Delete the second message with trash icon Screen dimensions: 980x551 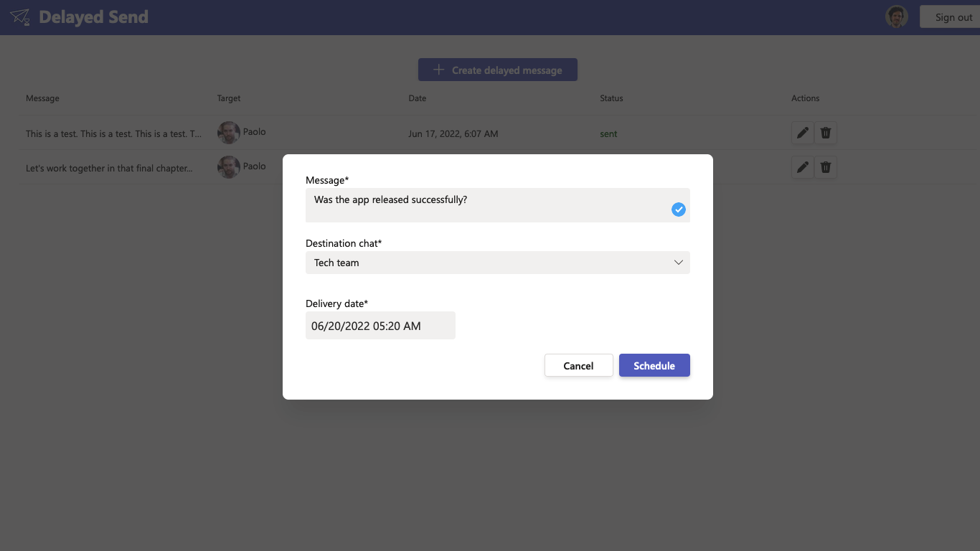coord(826,167)
